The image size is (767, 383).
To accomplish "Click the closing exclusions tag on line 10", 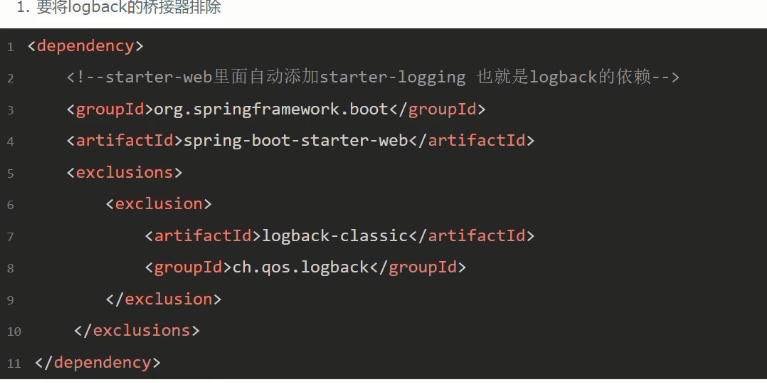I will tap(136, 331).
